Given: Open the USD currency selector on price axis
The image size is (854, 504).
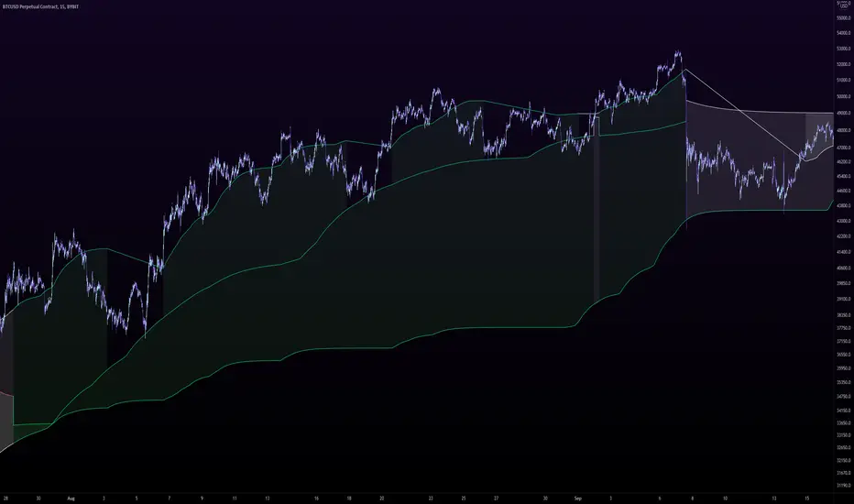Looking at the screenshot, I should tap(844, 5).
